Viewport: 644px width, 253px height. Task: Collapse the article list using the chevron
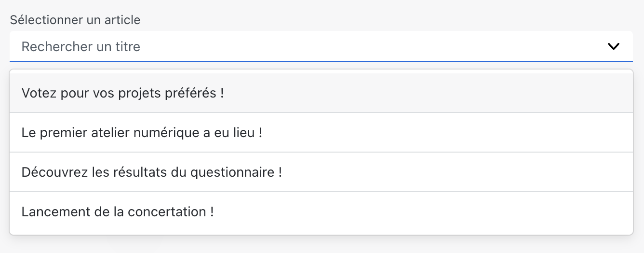point(613,46)
